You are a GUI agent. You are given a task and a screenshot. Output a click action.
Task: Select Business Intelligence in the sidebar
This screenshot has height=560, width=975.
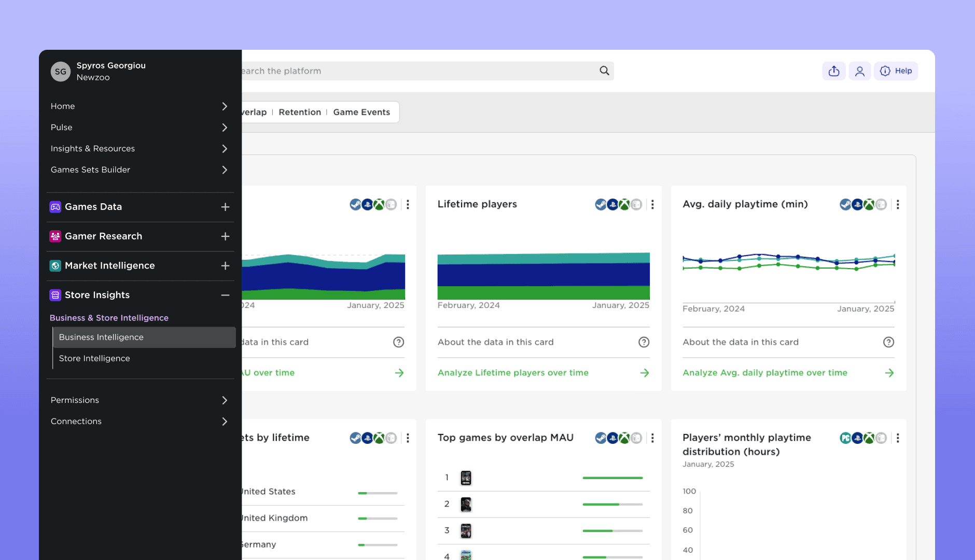pyautogui.click(x=144, y=337)
